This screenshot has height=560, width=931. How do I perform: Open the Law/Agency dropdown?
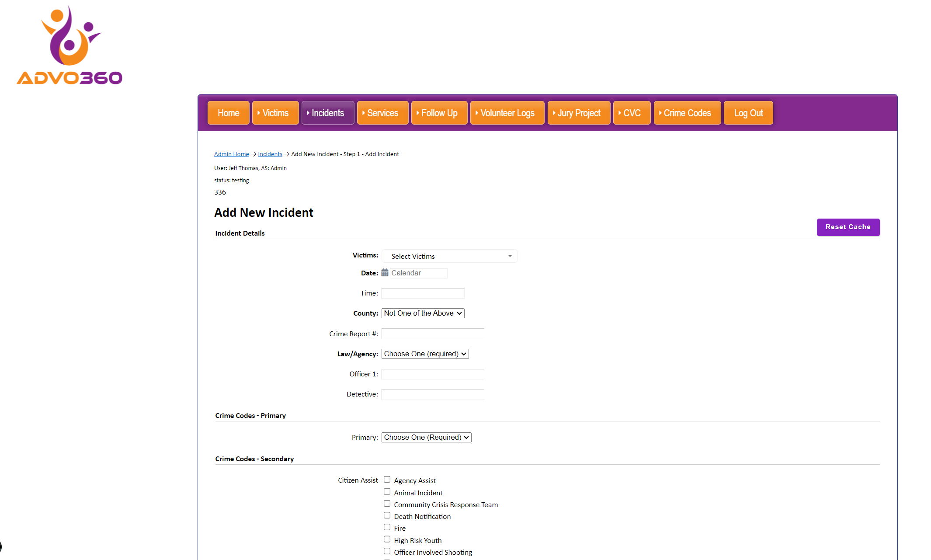click(425, 354)
